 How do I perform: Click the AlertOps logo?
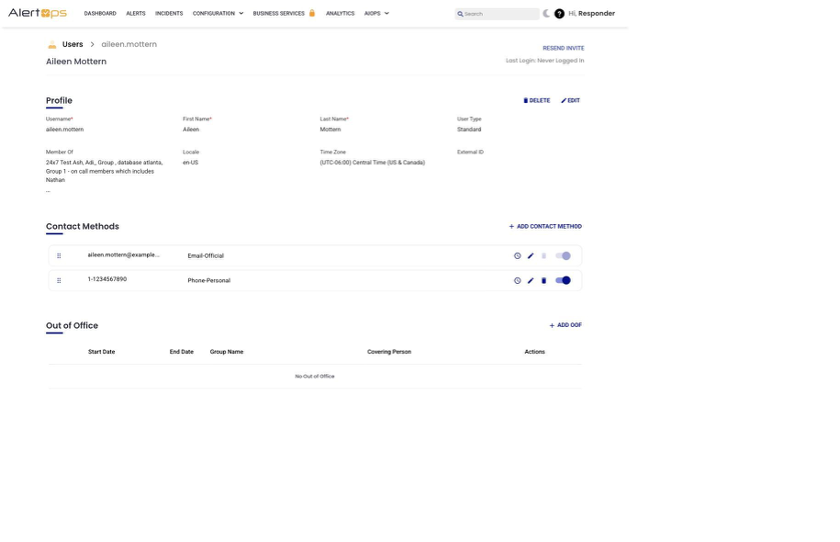coord(38,13)
